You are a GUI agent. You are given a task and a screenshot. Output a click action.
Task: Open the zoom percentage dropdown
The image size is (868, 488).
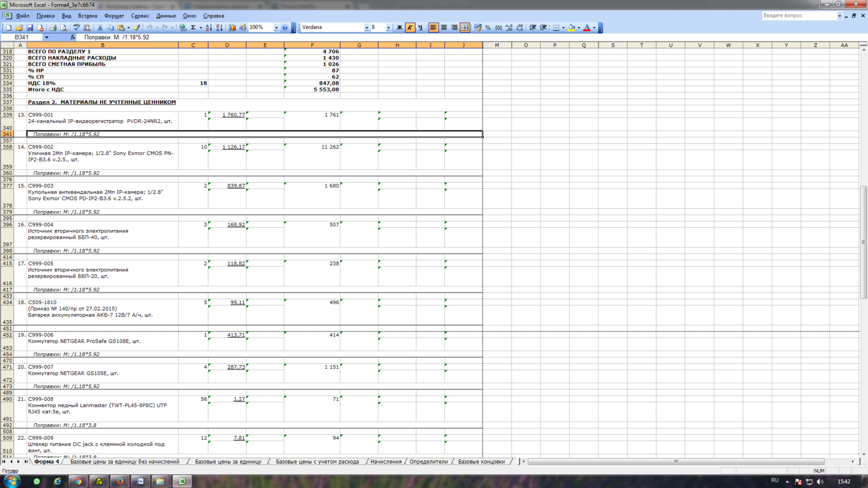pos(276,27)
